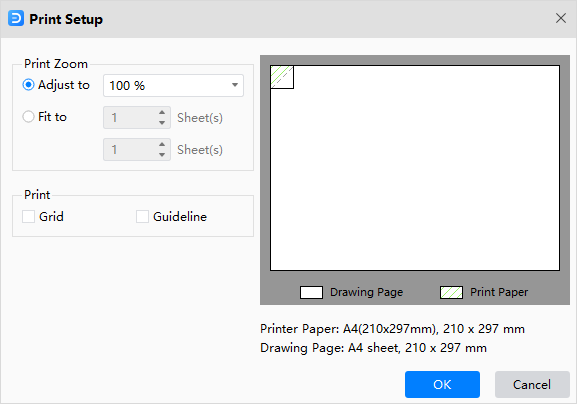This screenshot has height=404, width=577.
Task: Open the 100 % zoom dropdown
Action: click(x=173, y=85)
